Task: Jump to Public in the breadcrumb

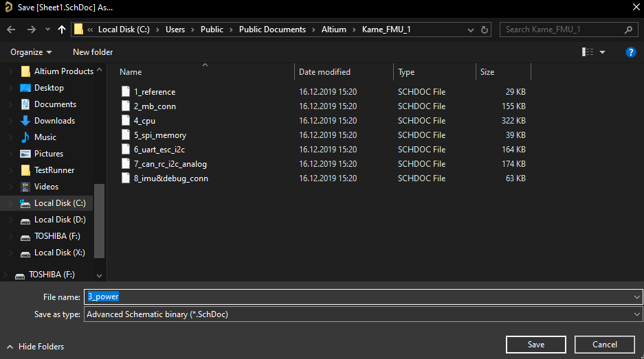Action: (x=212, y=30)
